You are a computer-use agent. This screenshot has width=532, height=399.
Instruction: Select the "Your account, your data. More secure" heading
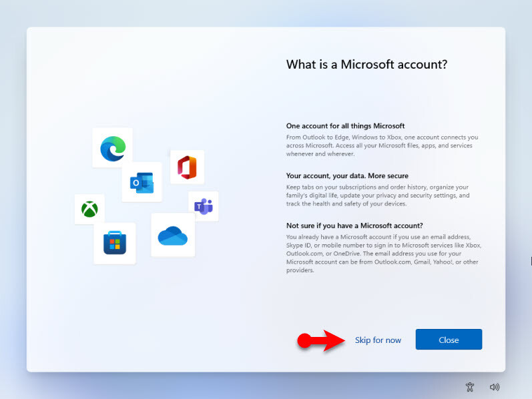pos(346,175)
